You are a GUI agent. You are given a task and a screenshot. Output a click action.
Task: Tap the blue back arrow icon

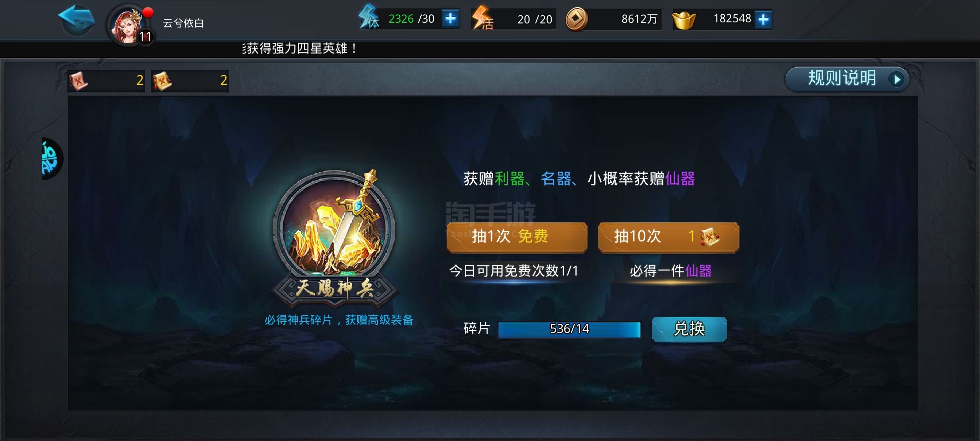[x=76, y=20]
